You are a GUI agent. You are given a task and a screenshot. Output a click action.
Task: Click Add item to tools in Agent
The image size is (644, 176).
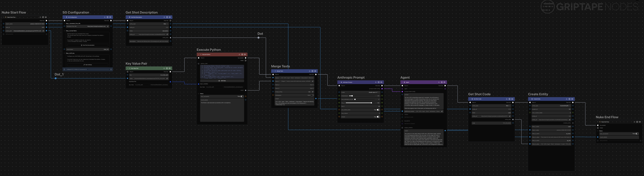(x=409, y=117)
